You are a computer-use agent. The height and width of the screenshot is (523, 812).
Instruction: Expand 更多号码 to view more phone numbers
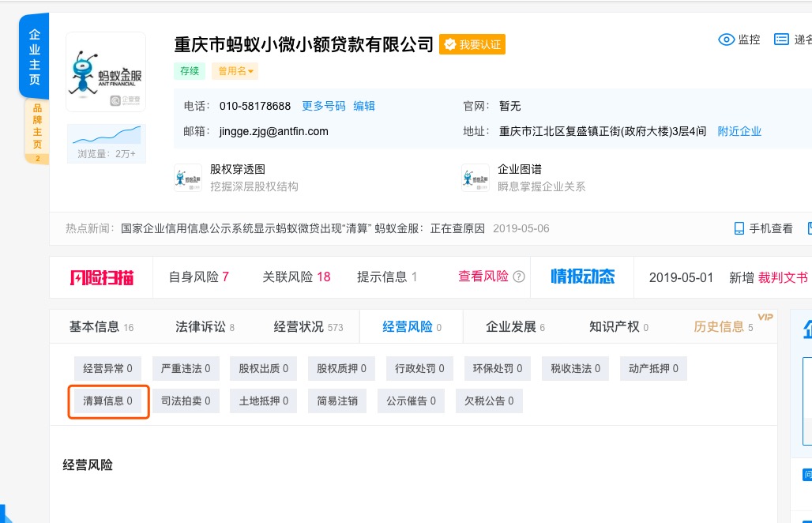(323, 105)
